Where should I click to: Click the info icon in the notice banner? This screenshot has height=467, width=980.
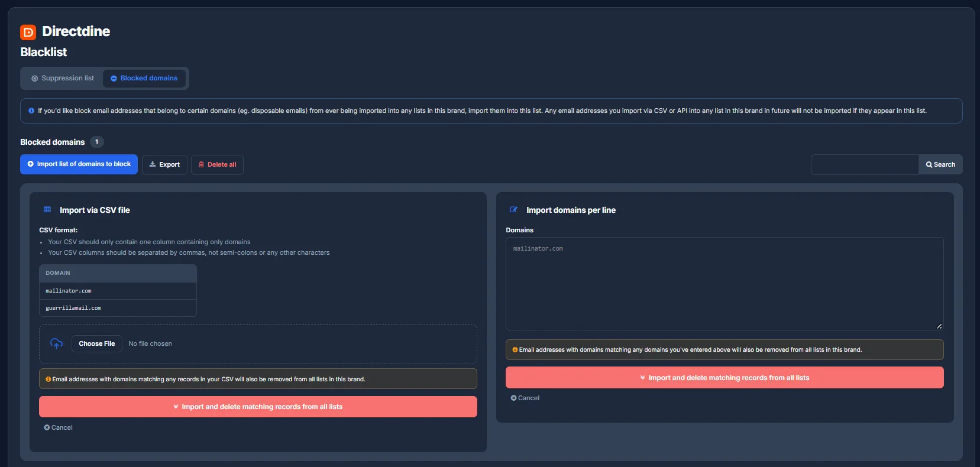(31, 111)
